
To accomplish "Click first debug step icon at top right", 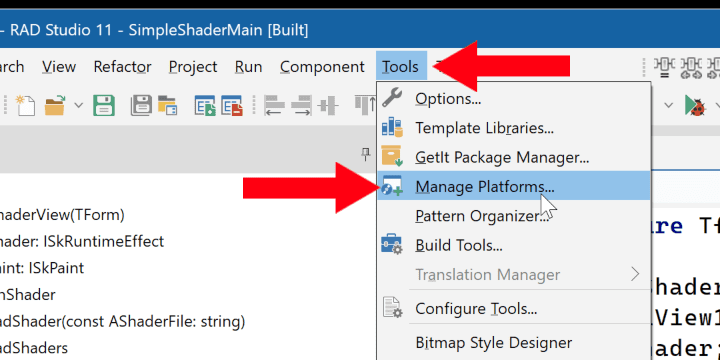I will (664, 68).
